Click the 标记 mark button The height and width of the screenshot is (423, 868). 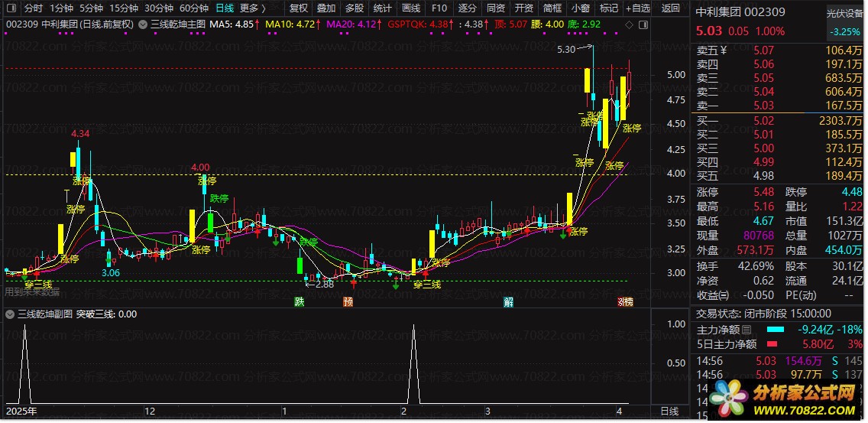[608, 8]
